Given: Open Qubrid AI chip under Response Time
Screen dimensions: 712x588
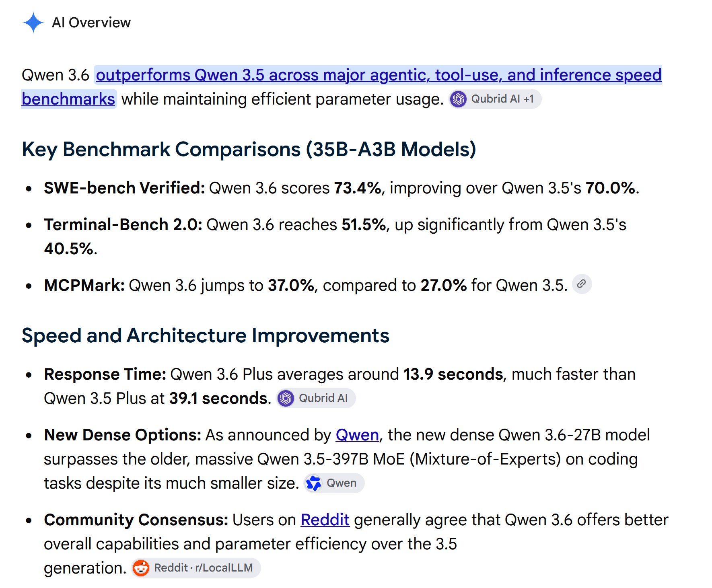Looking at the screenshot, I should coord(316,398).
